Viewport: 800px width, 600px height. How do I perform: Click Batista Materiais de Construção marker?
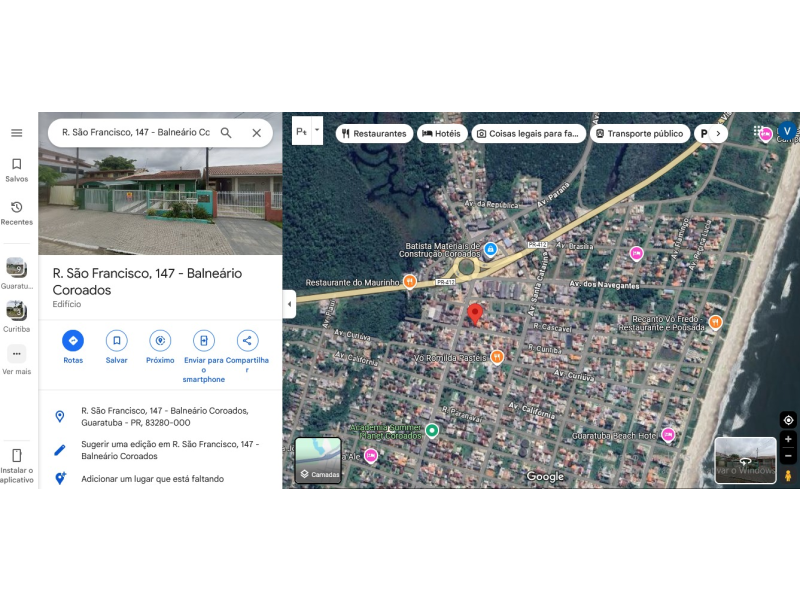(490, 249)
